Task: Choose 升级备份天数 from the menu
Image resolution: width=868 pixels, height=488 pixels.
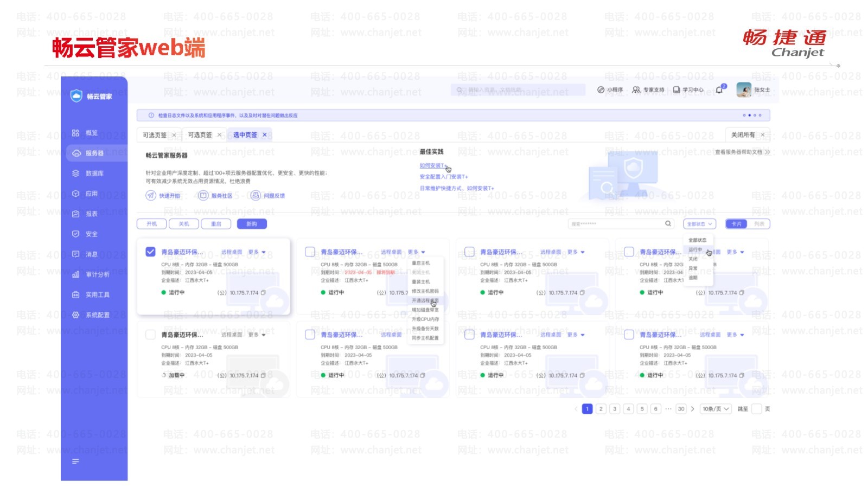Action: [425, 329]
